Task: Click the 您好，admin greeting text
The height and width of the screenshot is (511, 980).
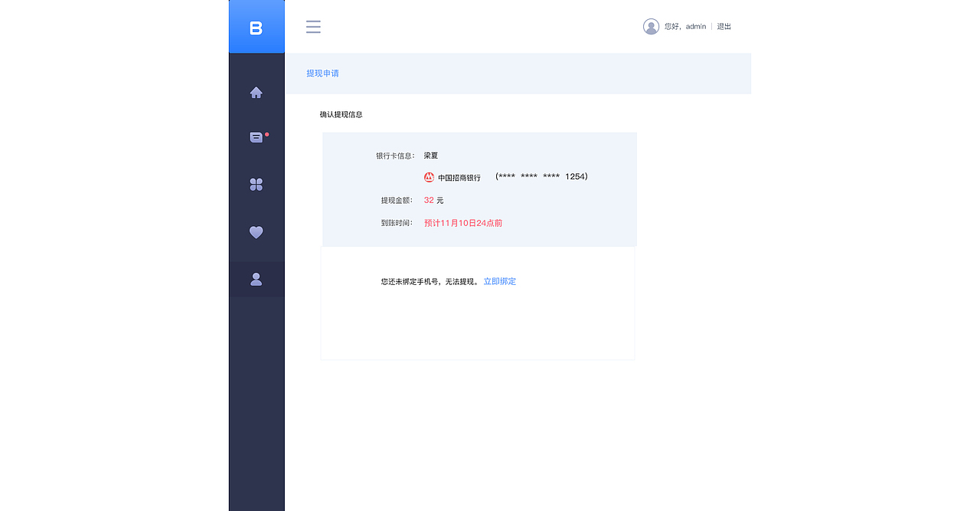Action: coord(685,27)
